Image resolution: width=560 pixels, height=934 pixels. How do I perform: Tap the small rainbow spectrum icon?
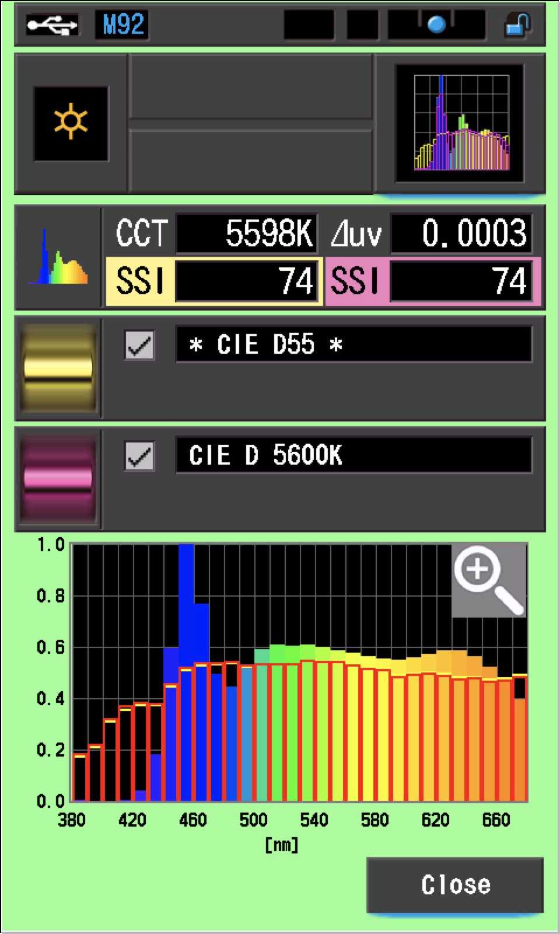pyautogui.click(x=58, y=258)
